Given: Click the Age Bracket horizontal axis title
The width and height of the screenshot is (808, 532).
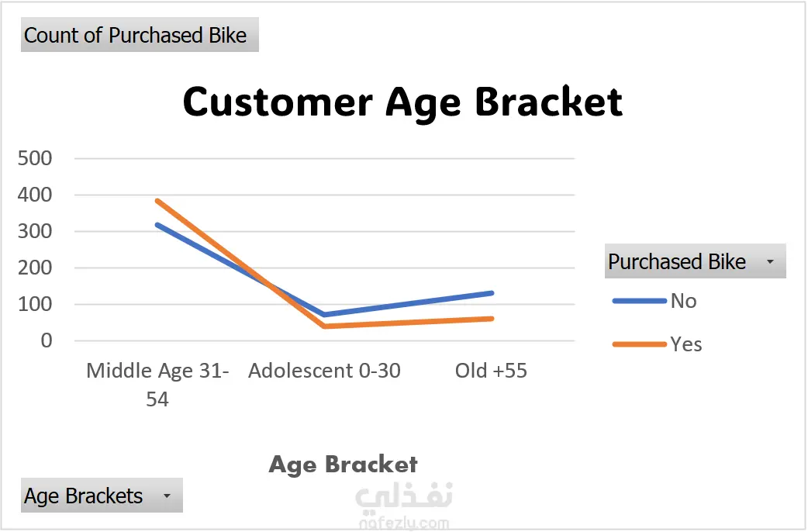Looking at the screenshot, I should point(343,465).
